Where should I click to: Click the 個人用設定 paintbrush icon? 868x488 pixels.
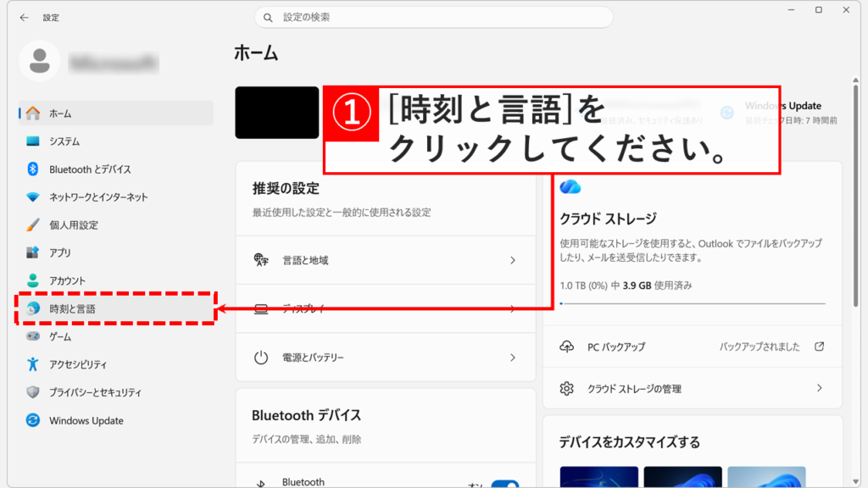point(33,225)
